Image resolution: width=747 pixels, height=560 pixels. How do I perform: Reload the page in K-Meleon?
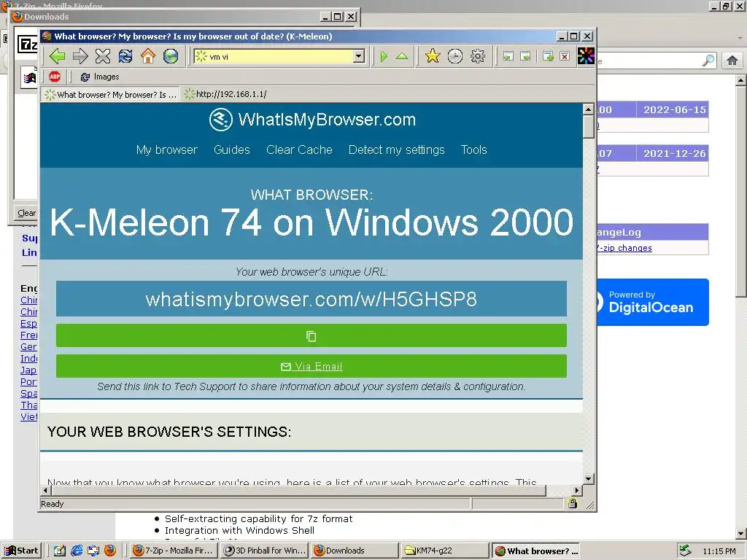125,56
